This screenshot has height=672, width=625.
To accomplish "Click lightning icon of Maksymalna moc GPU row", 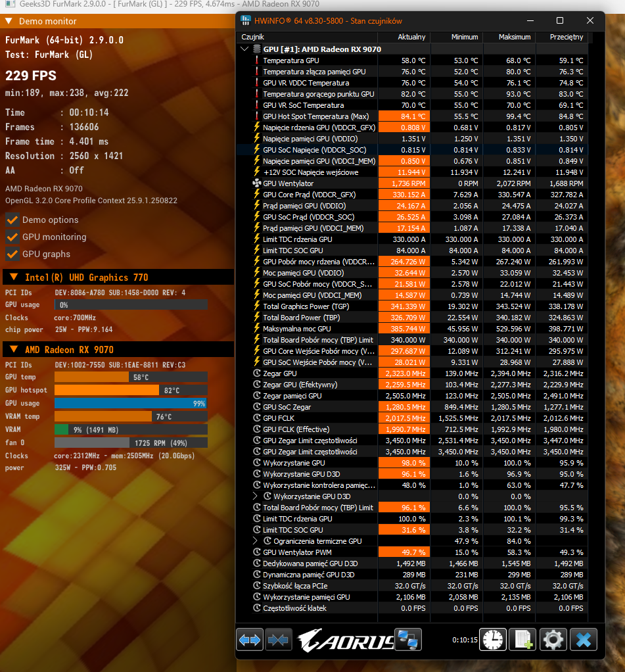I will (257, 328).
